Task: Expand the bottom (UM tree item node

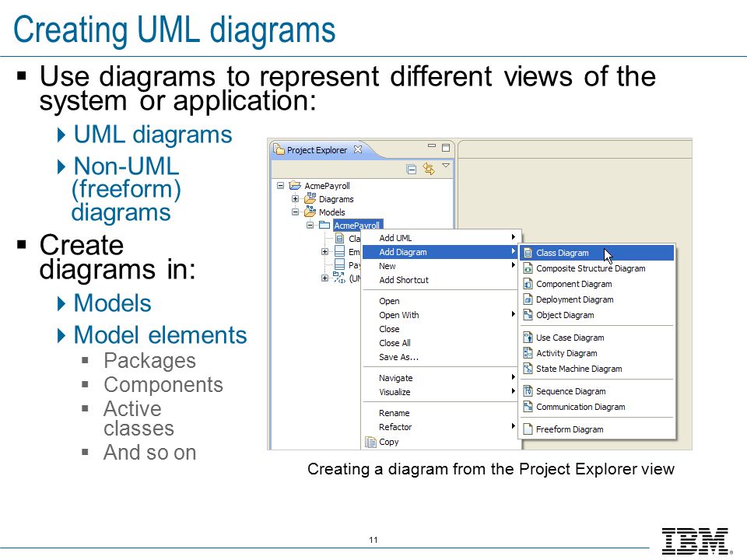Action: click(325, 278)
